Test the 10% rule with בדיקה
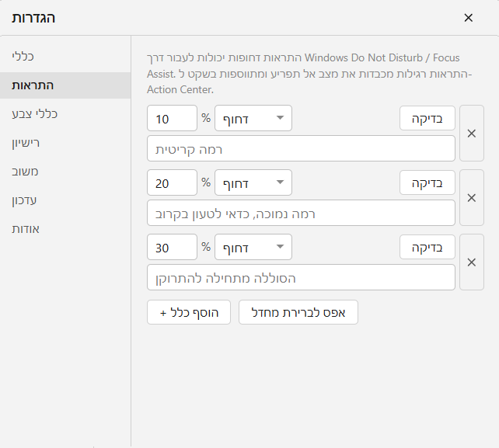This screenshot has height=448, width=499. point(427,118)
